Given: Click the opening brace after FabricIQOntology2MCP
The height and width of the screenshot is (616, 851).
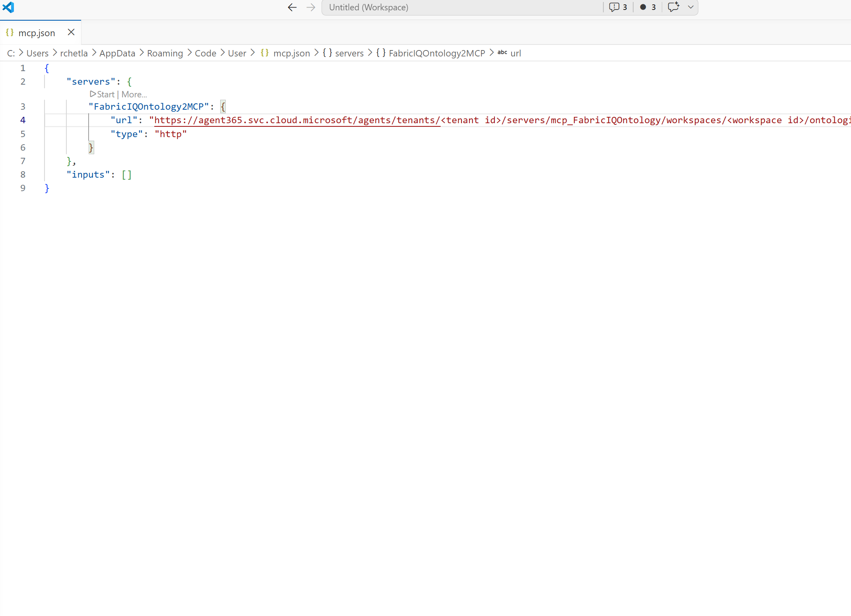Looking at the screenshot, I should [223, 107].
